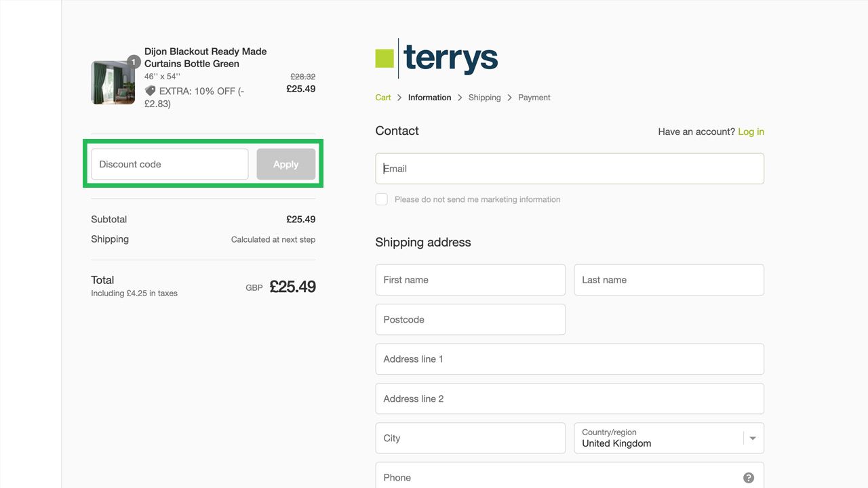Screen dimensions: 868x488
Task: Click the Log in link
Action: 751,131
